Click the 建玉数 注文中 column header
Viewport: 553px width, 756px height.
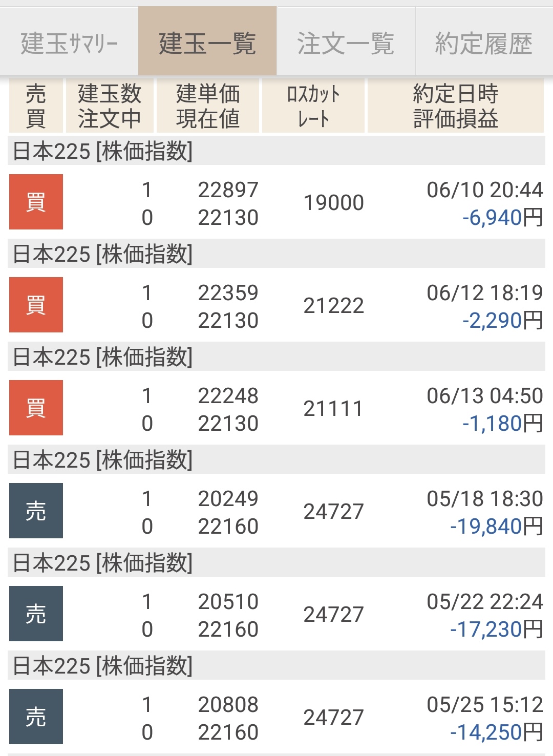(x=110, y=106)
